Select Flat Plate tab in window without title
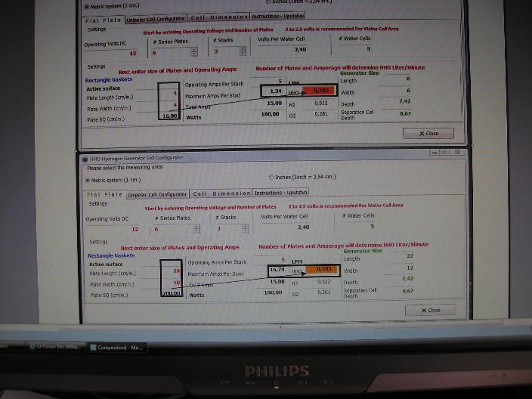The height and width of the screenshot is (399, 532). point(104,18)
